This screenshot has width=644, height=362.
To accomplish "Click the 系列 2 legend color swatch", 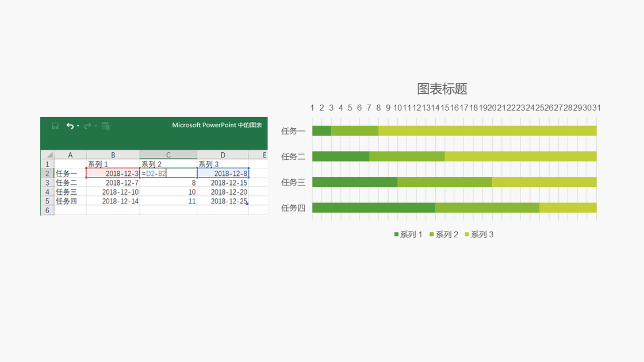I will (432, 234).
